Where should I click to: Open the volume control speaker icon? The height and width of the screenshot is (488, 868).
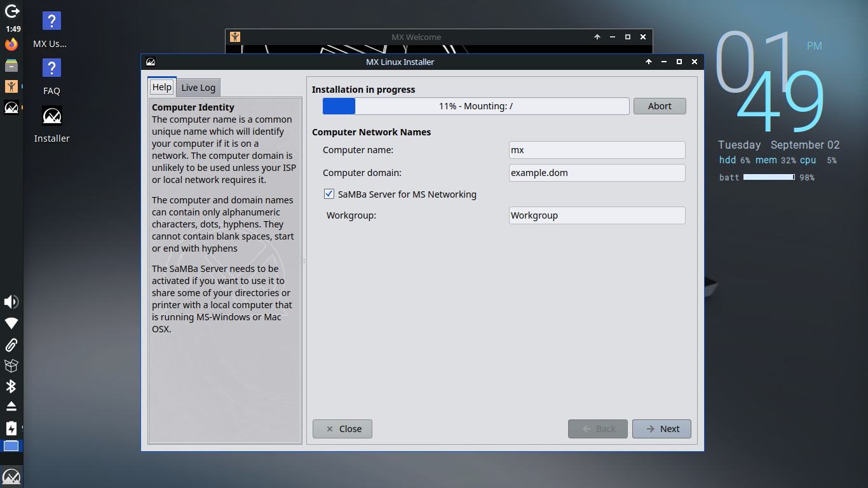(11, 302)
